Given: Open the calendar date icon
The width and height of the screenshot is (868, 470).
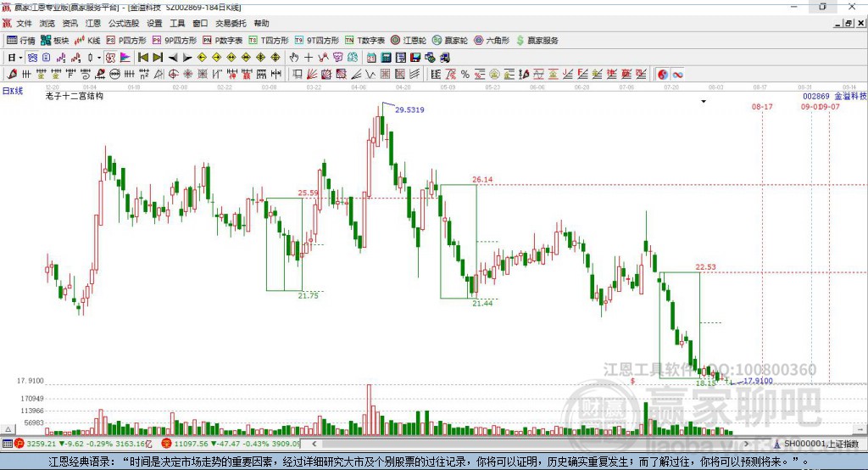Looking at the screenshot, I should pos(371,58).
